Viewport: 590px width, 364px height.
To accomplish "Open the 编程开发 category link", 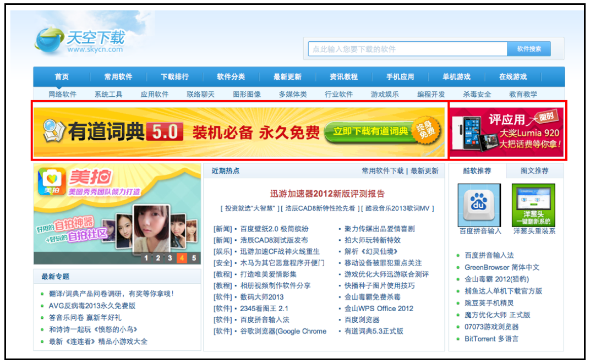I will coord(431,95).
